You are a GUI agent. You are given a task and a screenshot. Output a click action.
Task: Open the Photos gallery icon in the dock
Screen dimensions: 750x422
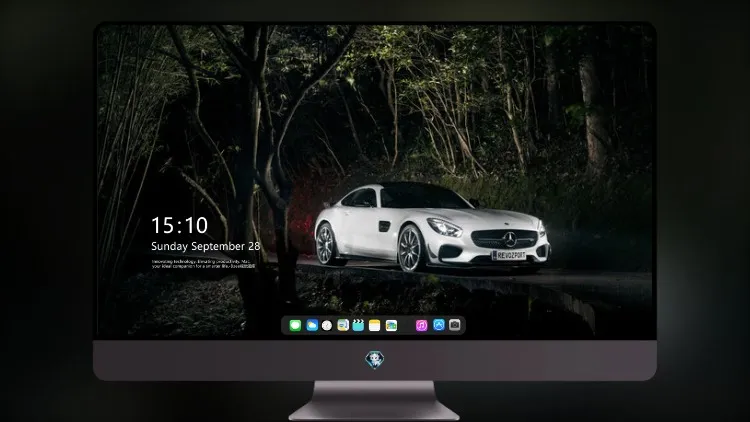click(391, 325)
